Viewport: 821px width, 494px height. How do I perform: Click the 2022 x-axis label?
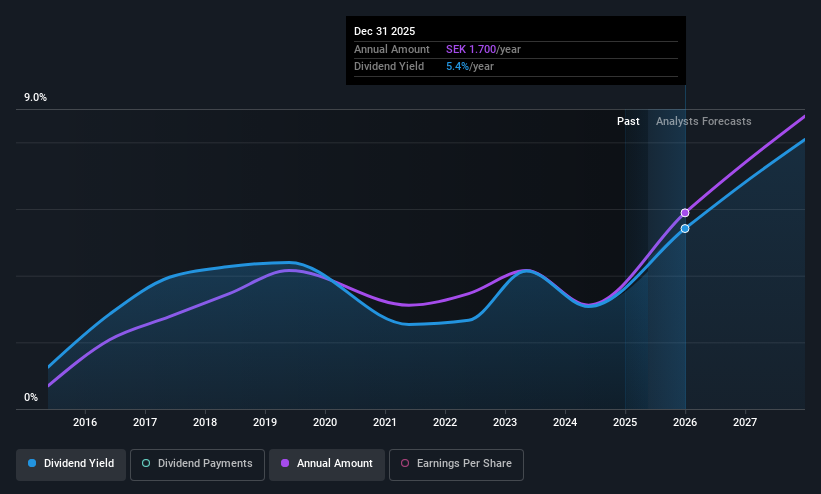coord(445,422)
